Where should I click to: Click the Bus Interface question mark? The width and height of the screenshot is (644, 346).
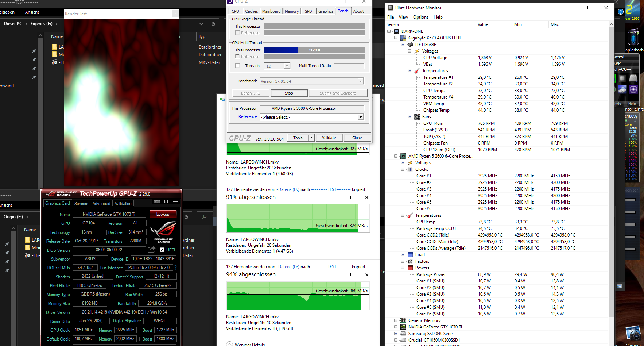[175, 268]
